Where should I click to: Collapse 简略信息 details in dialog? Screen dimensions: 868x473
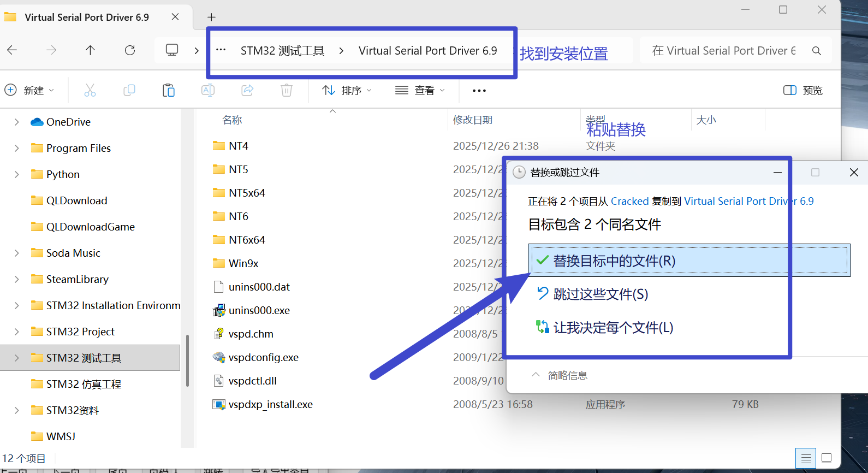click(x=560, y=375)
